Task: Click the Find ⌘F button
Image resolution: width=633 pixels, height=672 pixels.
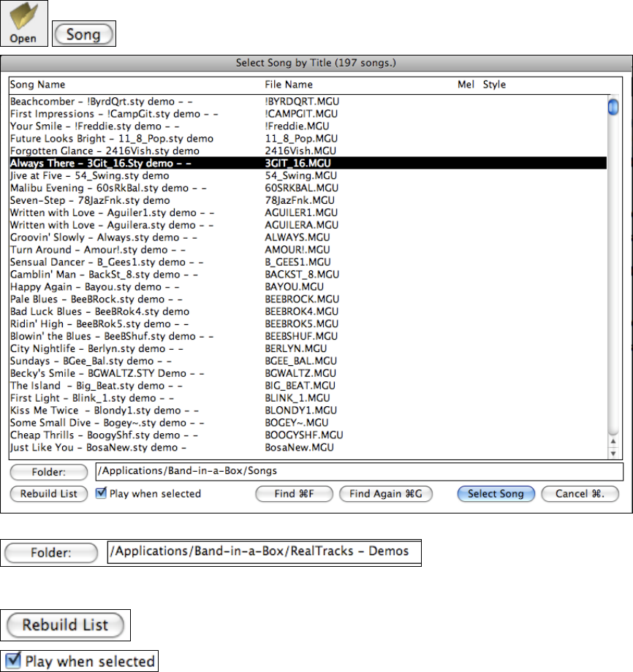Action: point(294,494)
